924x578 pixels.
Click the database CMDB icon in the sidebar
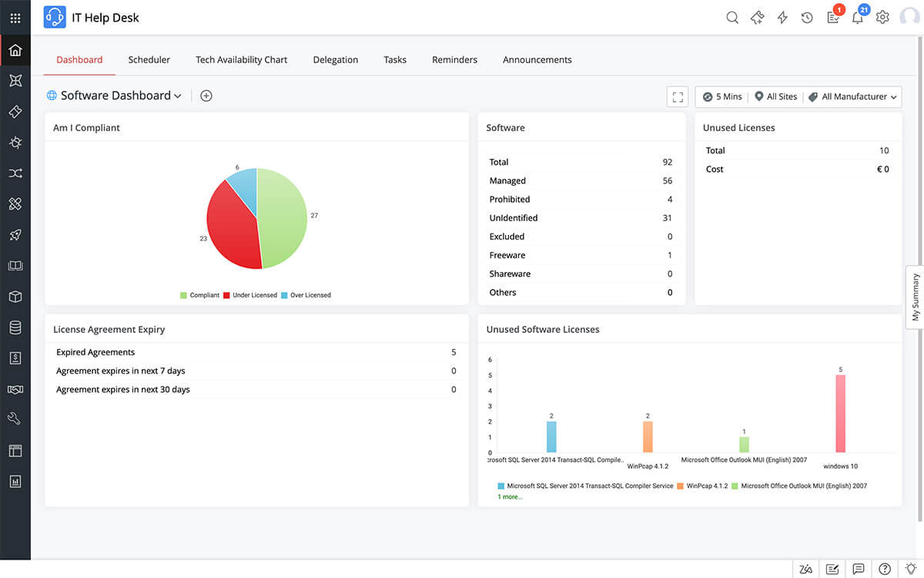tap(15, 327)
